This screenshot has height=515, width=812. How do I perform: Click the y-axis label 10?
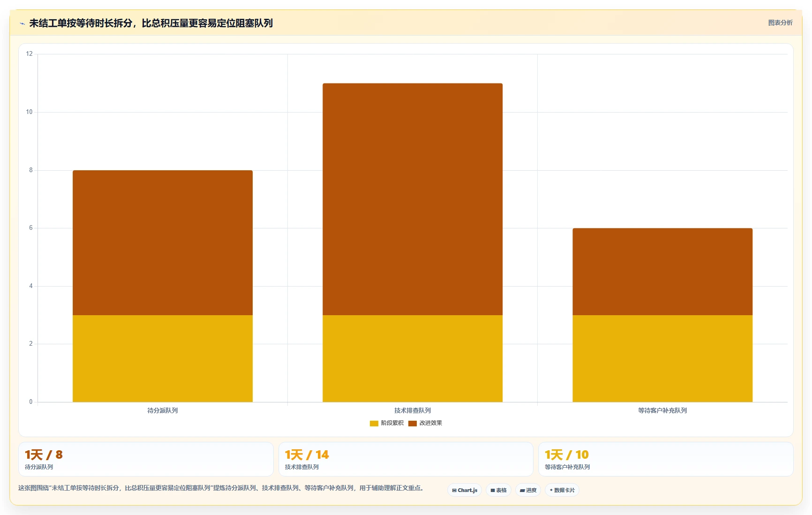[x=30, y=112]
